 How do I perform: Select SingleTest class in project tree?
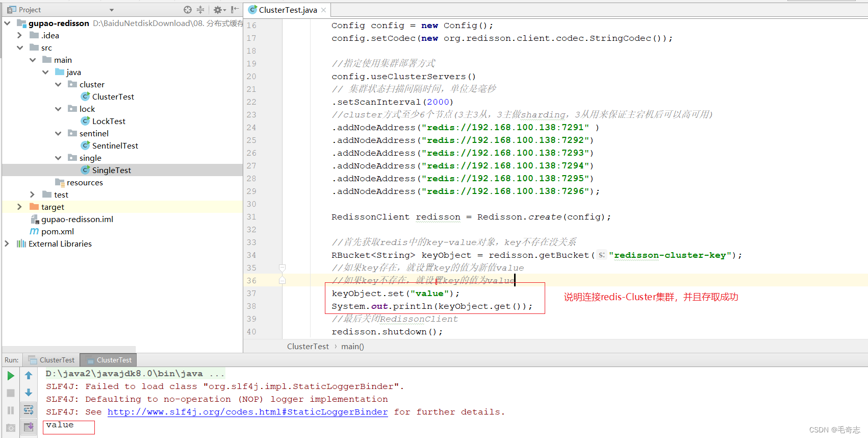coord(111,170)
